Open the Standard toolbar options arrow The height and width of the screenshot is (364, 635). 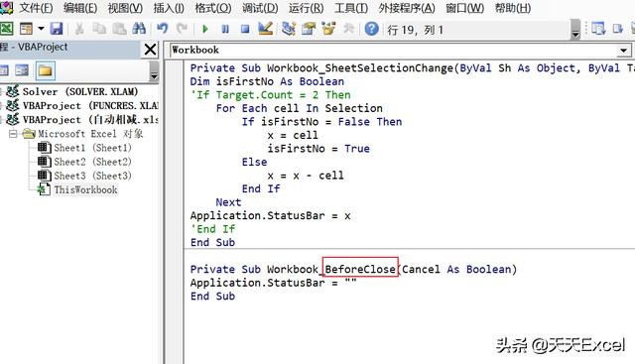click(575, 29)
